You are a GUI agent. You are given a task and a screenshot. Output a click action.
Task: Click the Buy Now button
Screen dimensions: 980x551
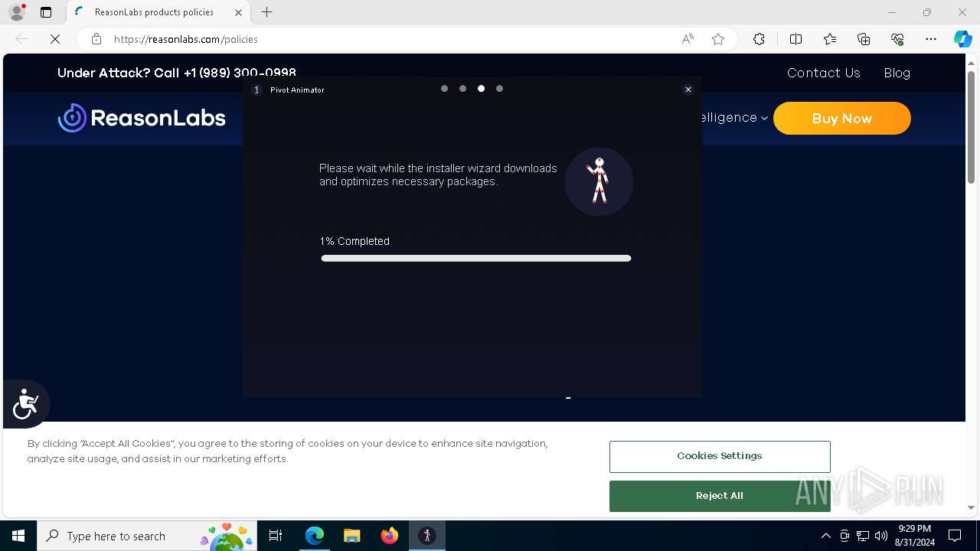click(842, 119)
